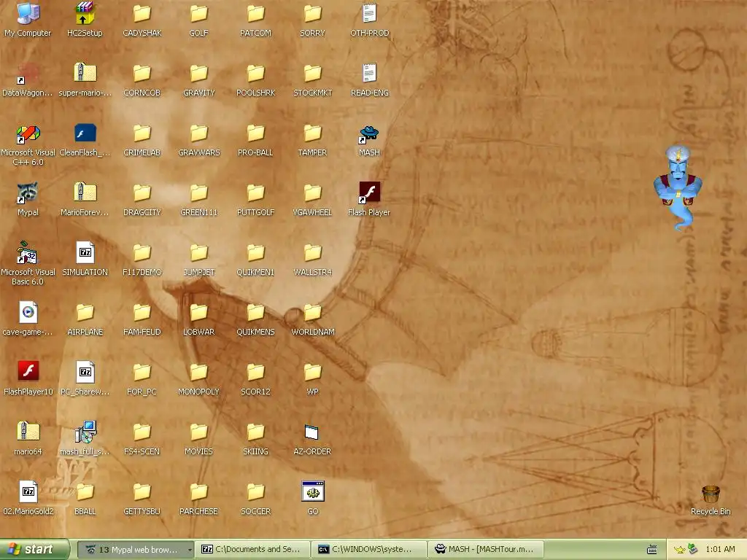Select the Mypal raccoon browser icon
Image resolution: width=747 pixels, height=560 pixels.
28,192
